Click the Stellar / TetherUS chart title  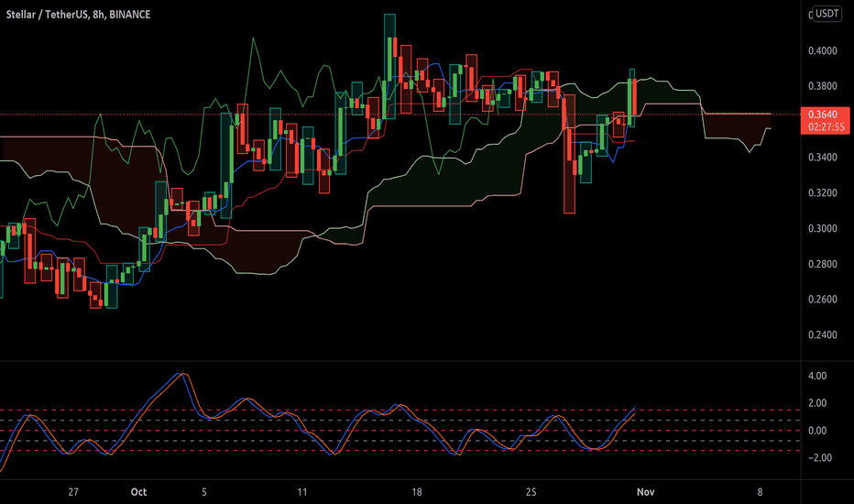pyautogui.click(x=78, y=15)
